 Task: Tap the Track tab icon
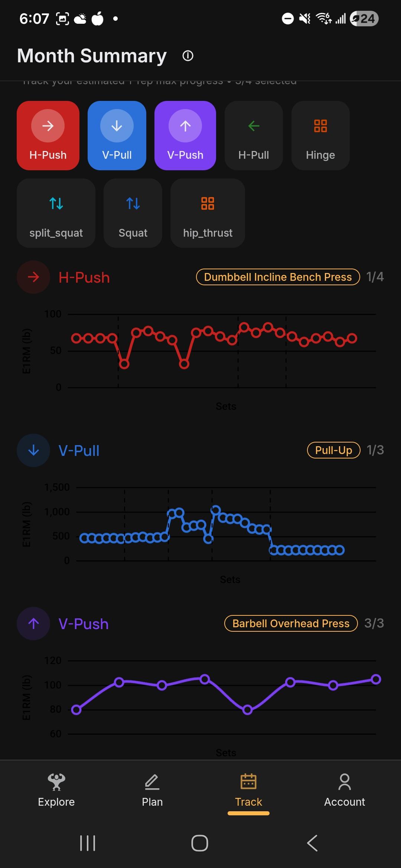248,782
